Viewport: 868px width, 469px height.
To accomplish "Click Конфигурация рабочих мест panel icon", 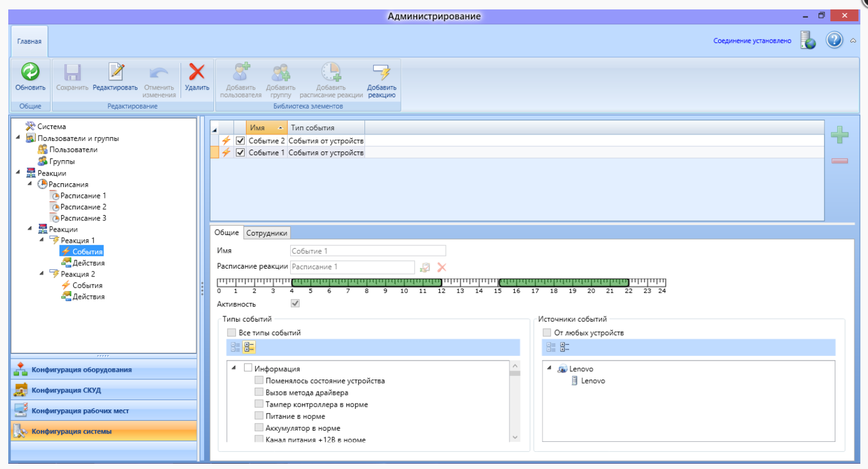I will pos(21,411).
